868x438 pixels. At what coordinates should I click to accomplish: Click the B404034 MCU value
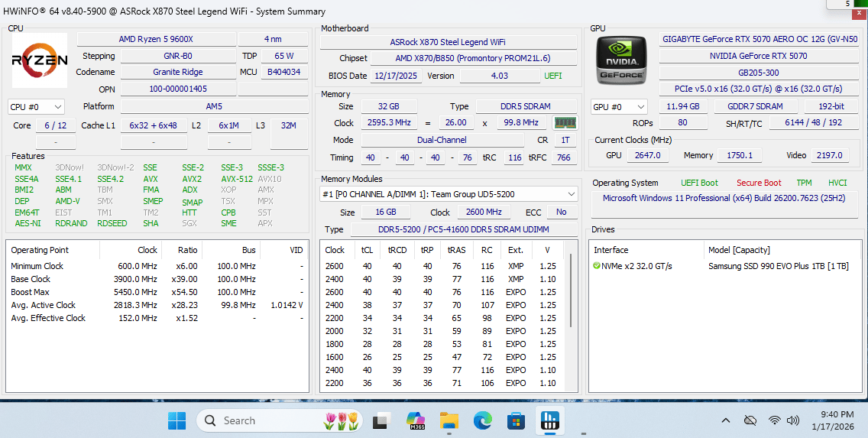coord(283,72)
